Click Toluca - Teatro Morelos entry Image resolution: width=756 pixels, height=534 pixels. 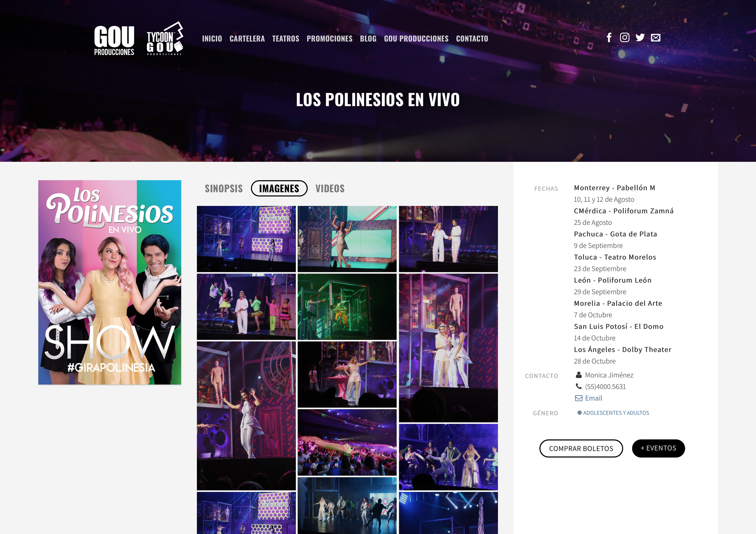pyautogui.click(x=615, y=257)
